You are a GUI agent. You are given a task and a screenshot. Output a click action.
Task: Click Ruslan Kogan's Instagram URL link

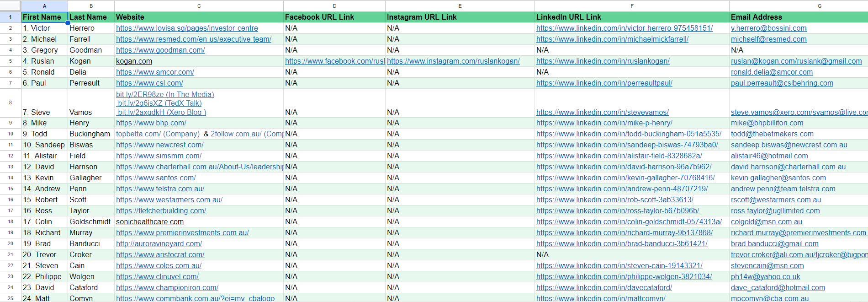pyautogui.click(x=453, y=61)
